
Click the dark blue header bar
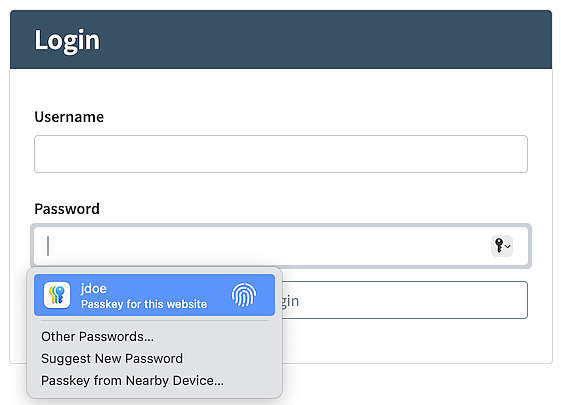[x=281, y=39]
